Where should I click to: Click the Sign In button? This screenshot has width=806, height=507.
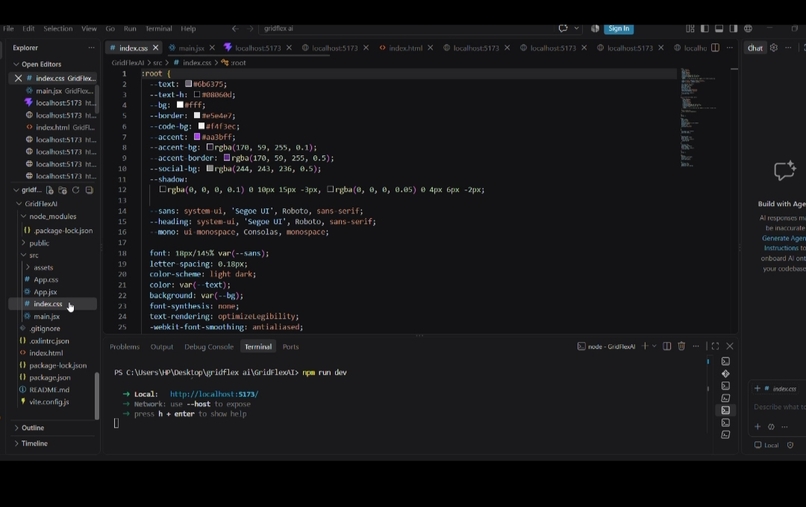coord(619,29)
